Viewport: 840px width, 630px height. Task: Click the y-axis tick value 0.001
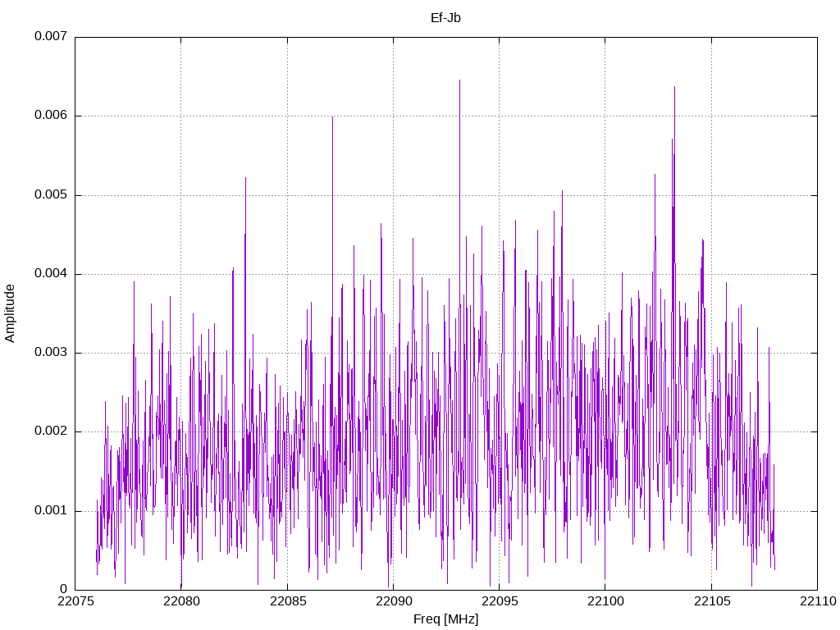coord(51,510)
